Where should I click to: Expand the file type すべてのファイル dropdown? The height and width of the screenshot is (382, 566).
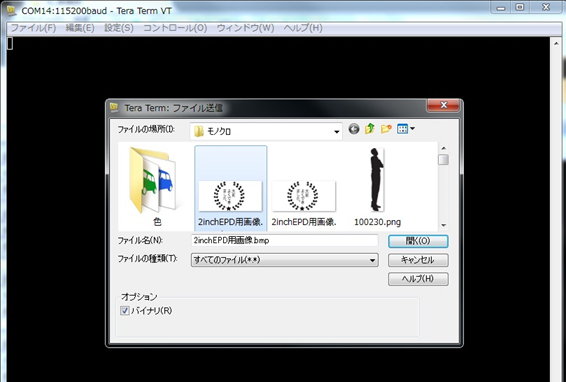click(x=372, y=260)
